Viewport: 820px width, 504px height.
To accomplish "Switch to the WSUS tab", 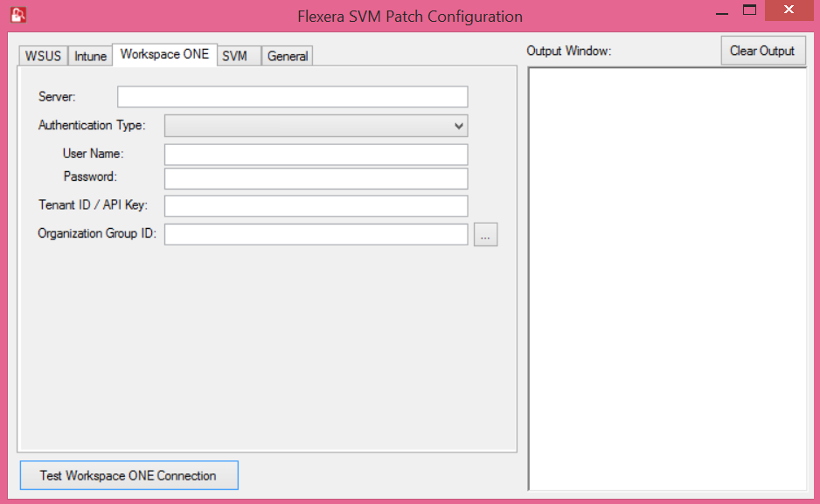I will click(x=43, y=56).
